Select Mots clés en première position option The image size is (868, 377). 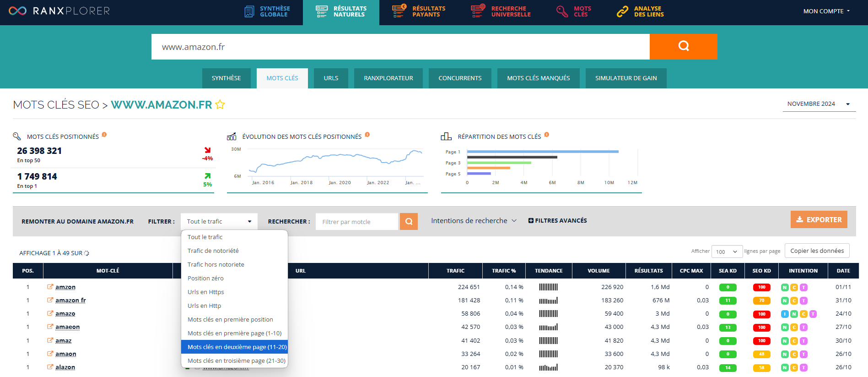[234, 319]
